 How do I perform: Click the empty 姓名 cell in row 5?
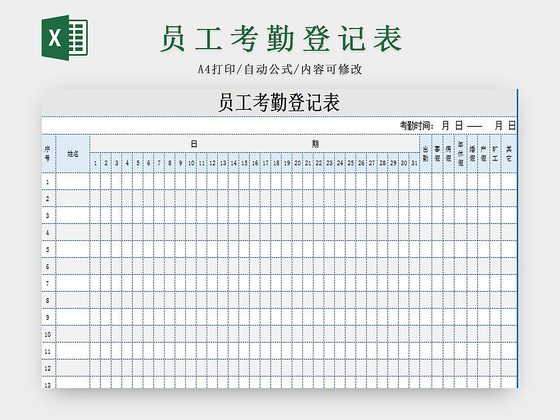(72, 250)
